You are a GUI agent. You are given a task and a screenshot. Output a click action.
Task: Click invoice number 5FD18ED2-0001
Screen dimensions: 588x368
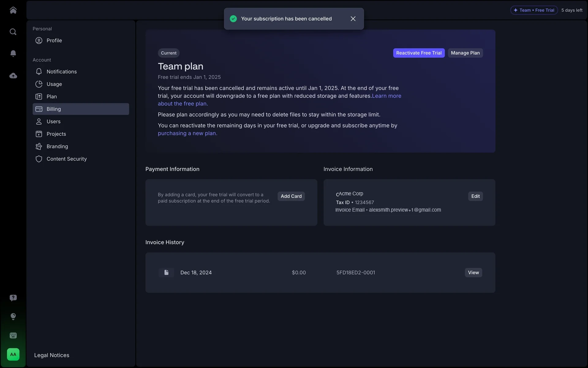coord(356,273)
